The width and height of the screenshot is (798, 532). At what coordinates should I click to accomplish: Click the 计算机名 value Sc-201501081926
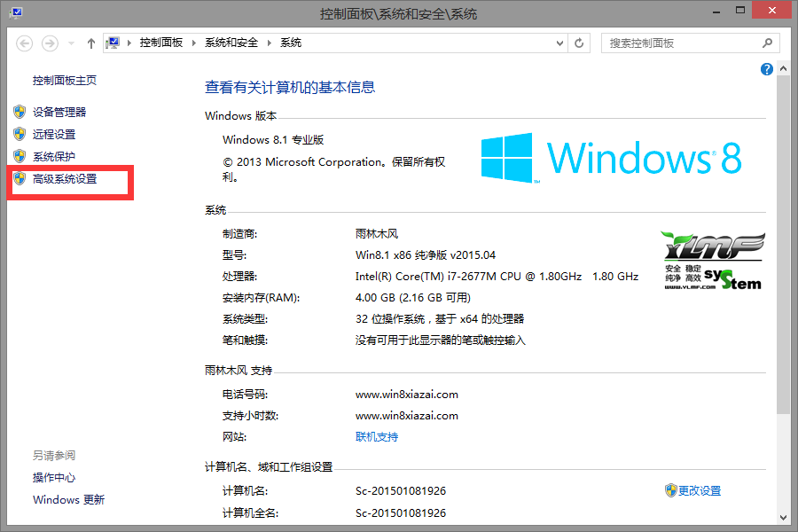(x=401, y=491)
